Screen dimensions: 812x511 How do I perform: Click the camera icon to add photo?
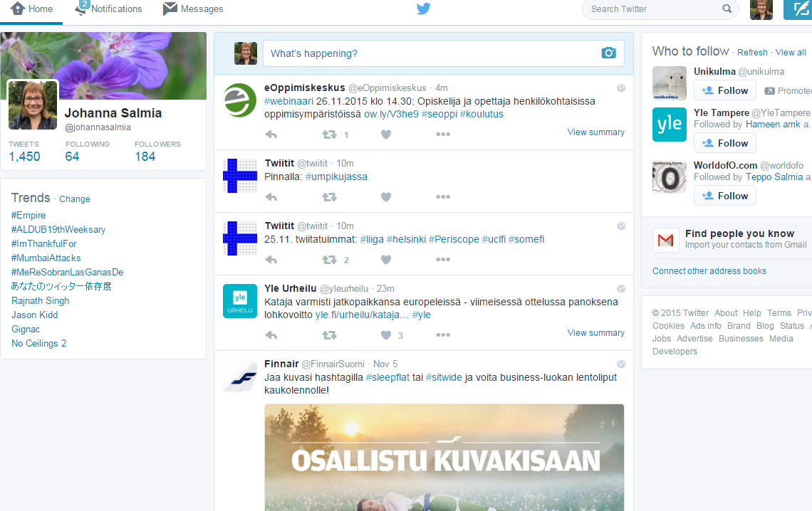pos(608,53)
